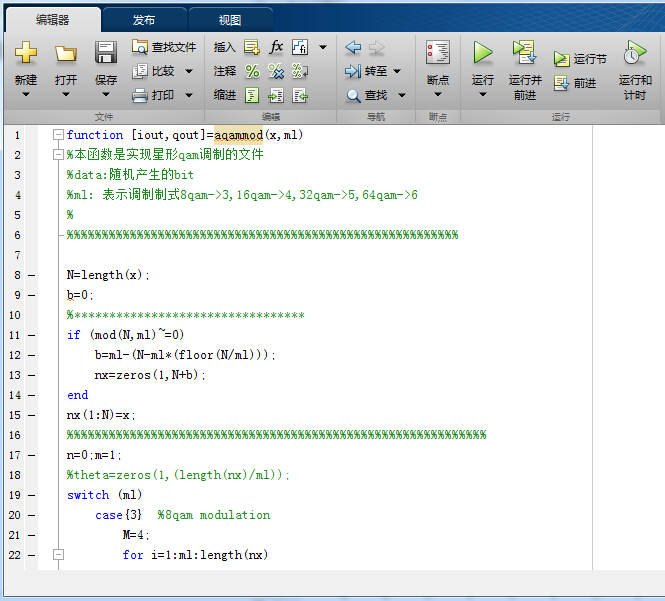Click in the code line N=length(x);
This screenshot has width=665, height=601.
(x=108, y=275)
